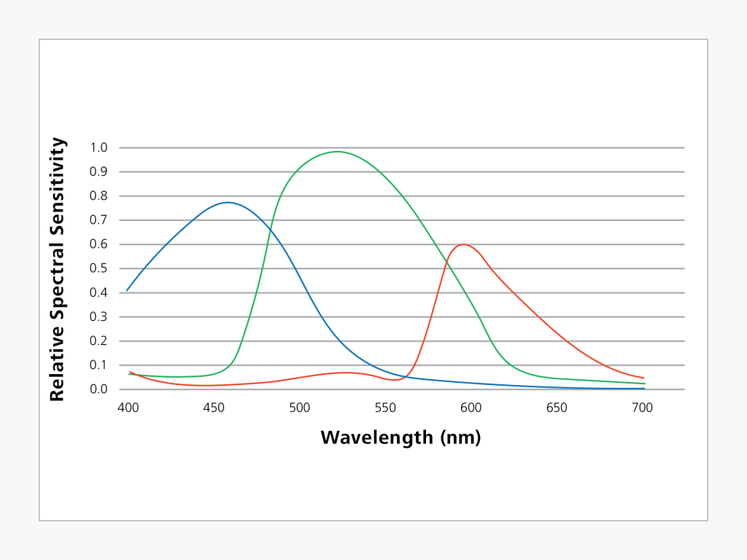This screenshot has width=747, height=560.
Task: Click the 0.5 y-axis label
Action: (98, 268)
